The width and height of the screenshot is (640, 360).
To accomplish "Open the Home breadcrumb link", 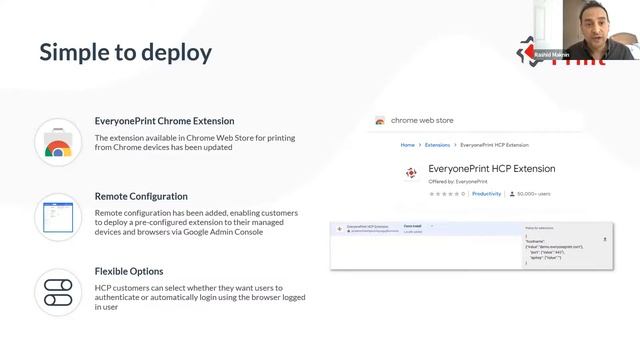I will click(407, 145).
